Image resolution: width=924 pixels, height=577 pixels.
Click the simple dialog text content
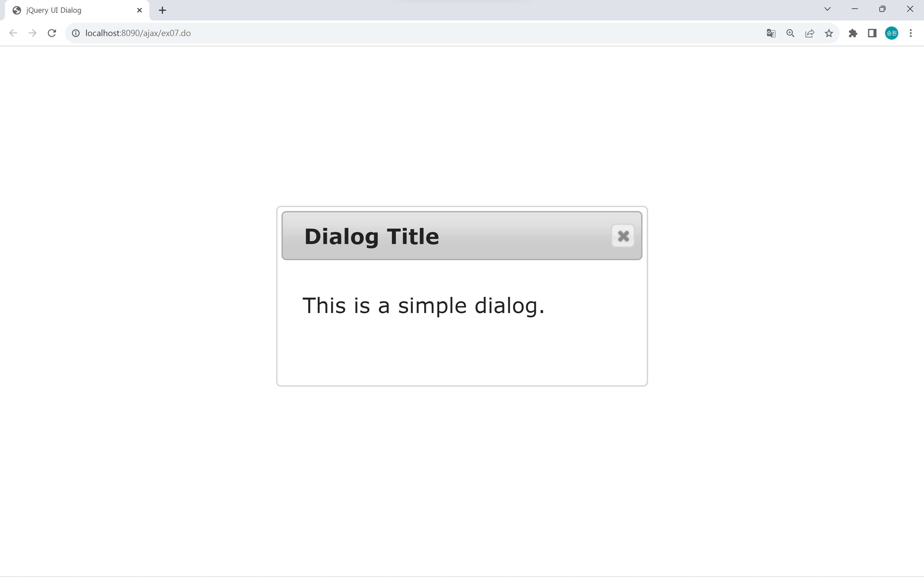point(423,306)
